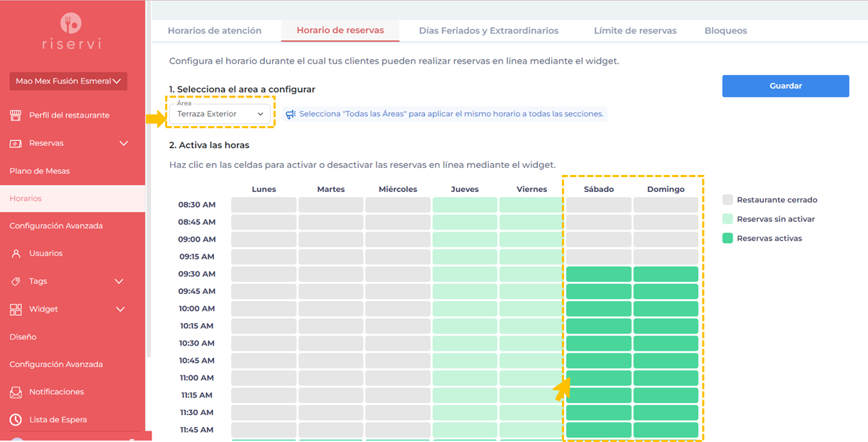
Task: Toggle the Domingo 10:30 AM active cell
Action: 666,344
